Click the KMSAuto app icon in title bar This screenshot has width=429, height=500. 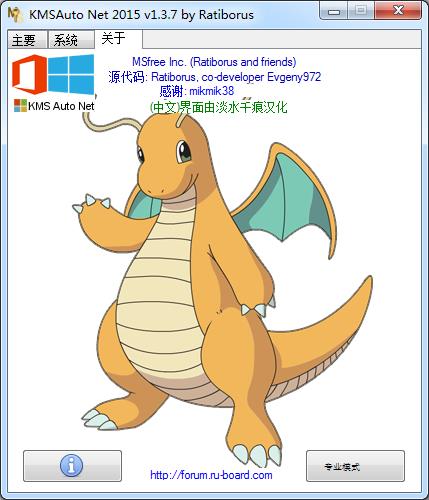click(15, 14)
